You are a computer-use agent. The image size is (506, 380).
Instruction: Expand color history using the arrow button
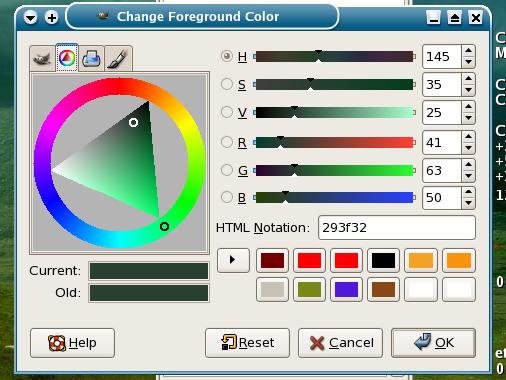pyautogui.click(x=233, y=260)
